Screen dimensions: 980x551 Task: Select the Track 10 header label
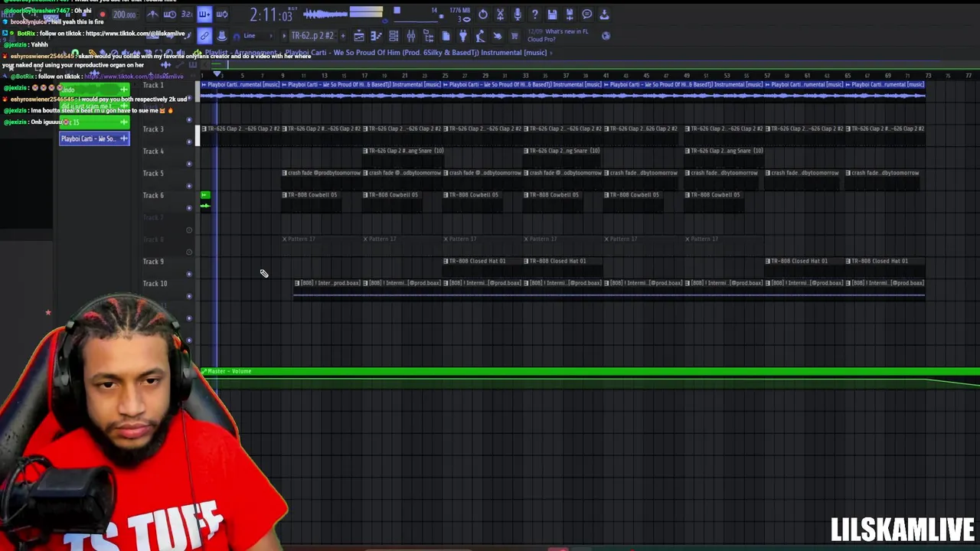click(155, 284)
